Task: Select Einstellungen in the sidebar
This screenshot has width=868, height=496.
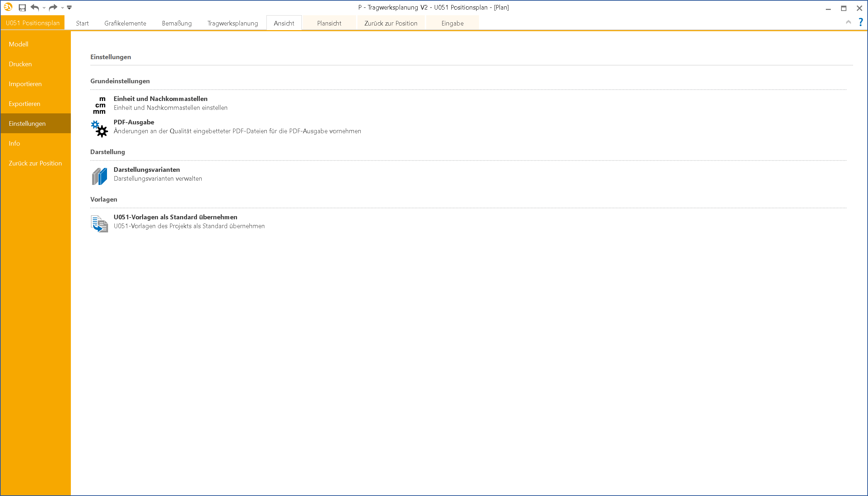Action: coord(35,124)
